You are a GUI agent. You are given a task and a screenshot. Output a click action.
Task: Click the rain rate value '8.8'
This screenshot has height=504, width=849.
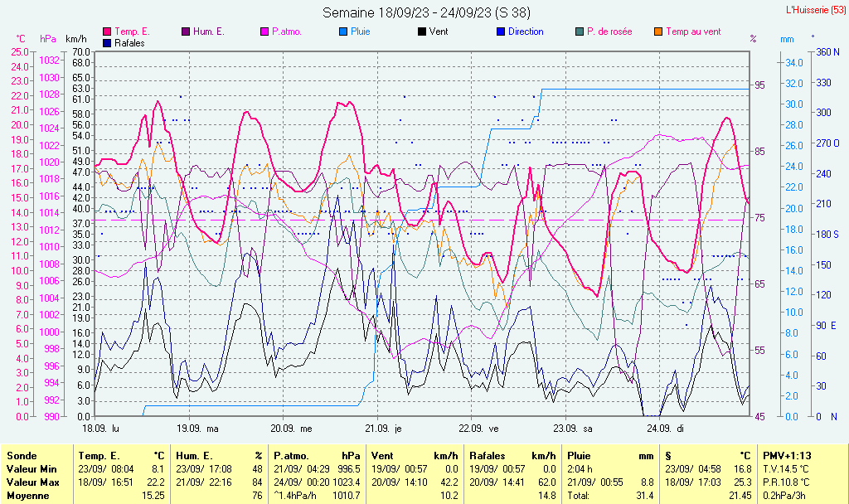[647, 482]
